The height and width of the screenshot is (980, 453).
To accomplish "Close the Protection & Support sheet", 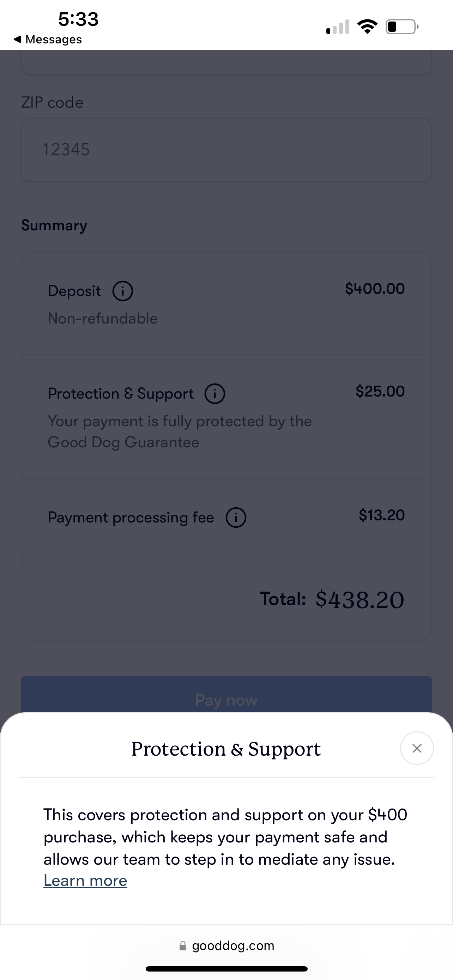I will pyautogui.click(x=417, y=748).
